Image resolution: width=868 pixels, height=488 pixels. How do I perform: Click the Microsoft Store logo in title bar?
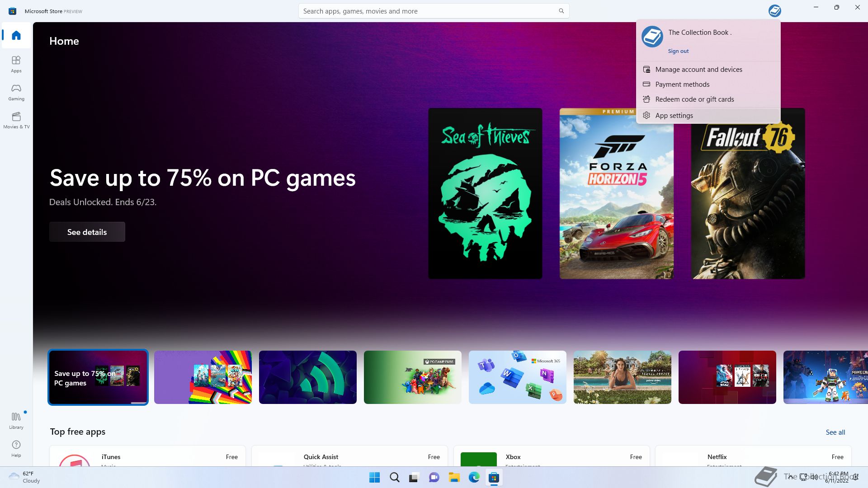(13, 11)
